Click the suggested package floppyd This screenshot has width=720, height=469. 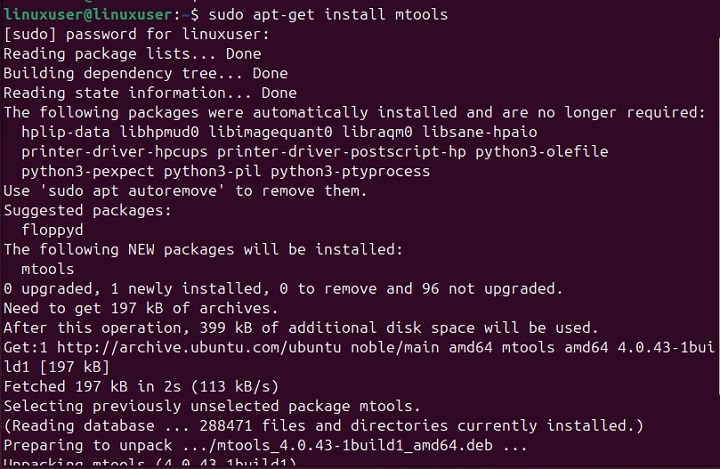tap(55, 229)
